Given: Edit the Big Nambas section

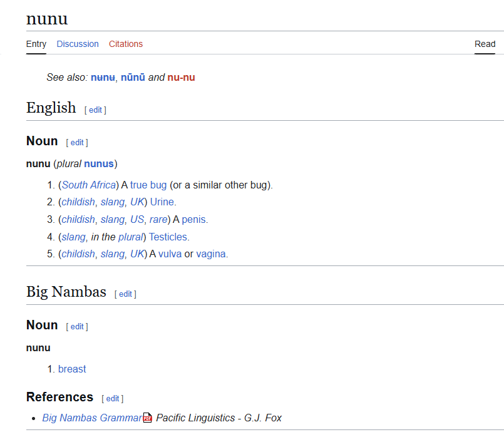Looking at the screenshot, I should point(125,294).
